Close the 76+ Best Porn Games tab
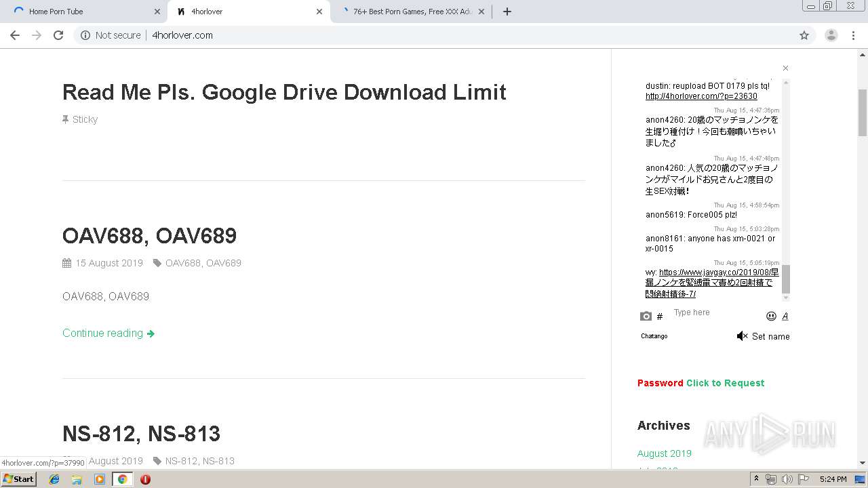Screen dimensions: 868x488 click(481, 12)
